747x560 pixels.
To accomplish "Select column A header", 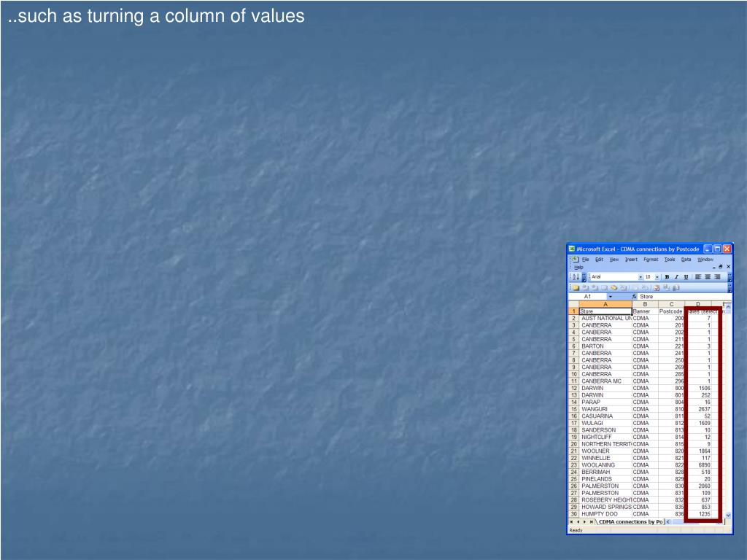I will pos(605,304).
